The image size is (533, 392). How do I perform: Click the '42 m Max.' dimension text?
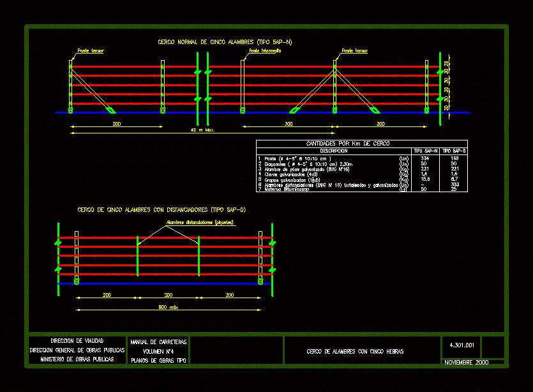pos(202,130)
